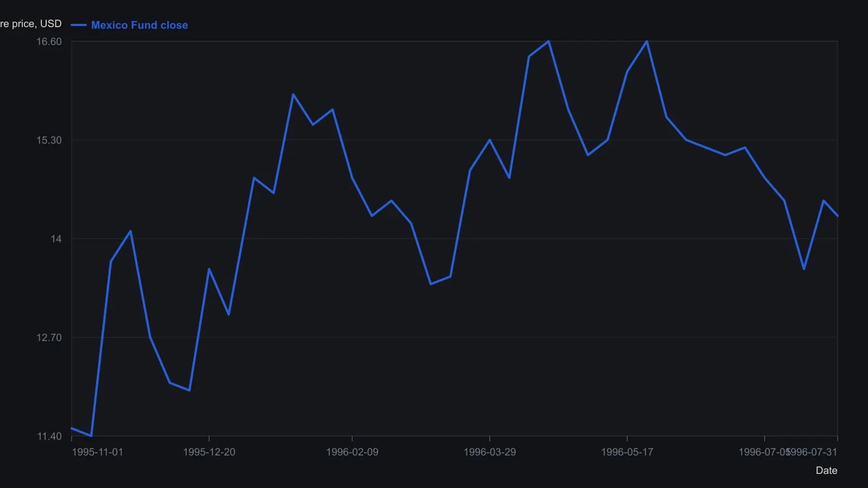Click the 12.70 y-axis tick label

pyautogui.click(x=49, y=338)
